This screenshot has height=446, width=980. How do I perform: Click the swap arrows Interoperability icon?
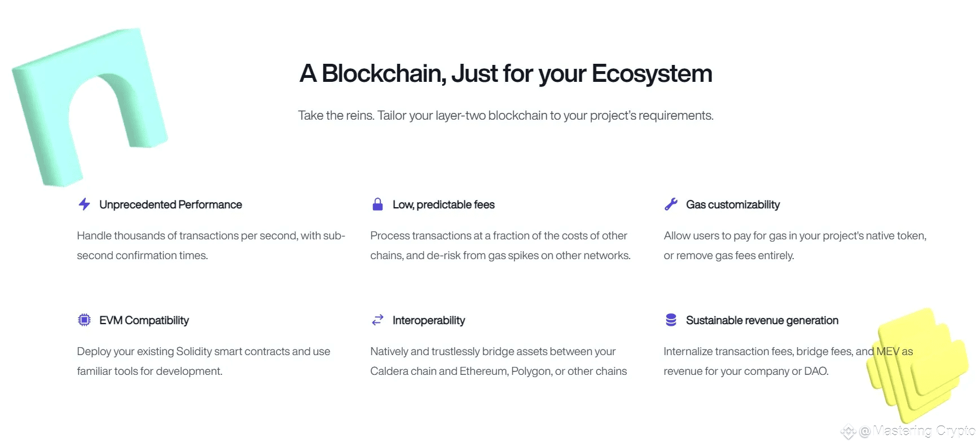377,320
